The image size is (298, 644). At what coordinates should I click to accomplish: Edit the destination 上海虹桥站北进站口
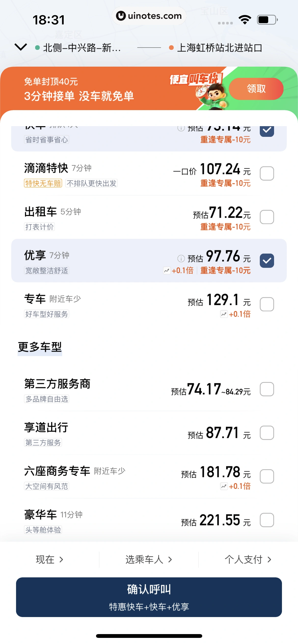tap(219, 48)
